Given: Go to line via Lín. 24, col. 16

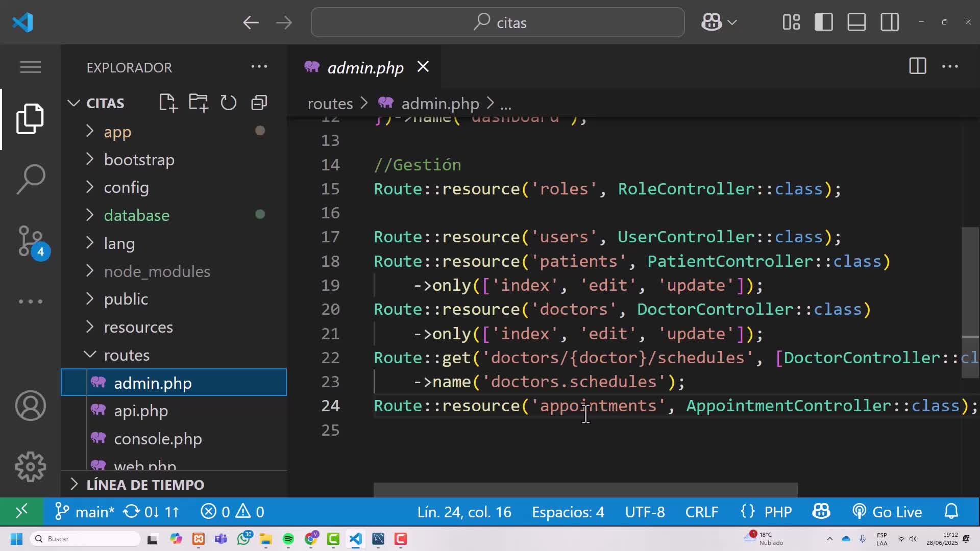Looking at the screenshot, I should (x=464, y=512).
